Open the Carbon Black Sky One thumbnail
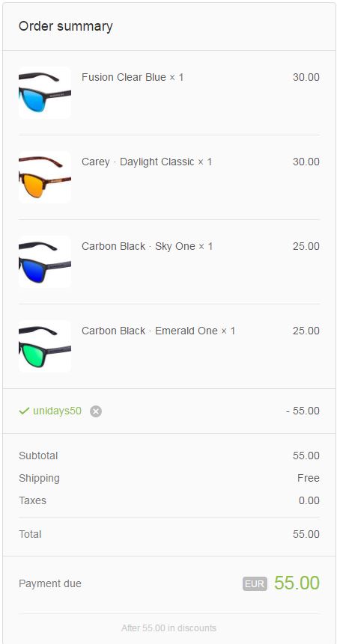 pyautogui.click(x=45, y=262)
